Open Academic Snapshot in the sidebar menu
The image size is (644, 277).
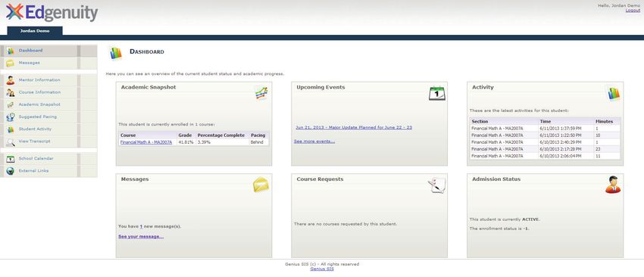pos(39,104)
